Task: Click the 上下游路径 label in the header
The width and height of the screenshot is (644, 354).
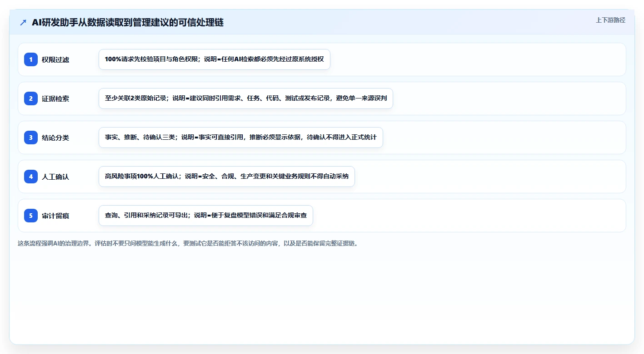Action: click(610, 20)
